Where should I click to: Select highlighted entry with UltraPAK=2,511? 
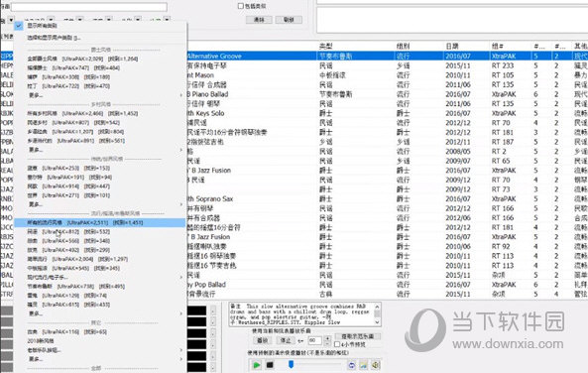(100, 222)
